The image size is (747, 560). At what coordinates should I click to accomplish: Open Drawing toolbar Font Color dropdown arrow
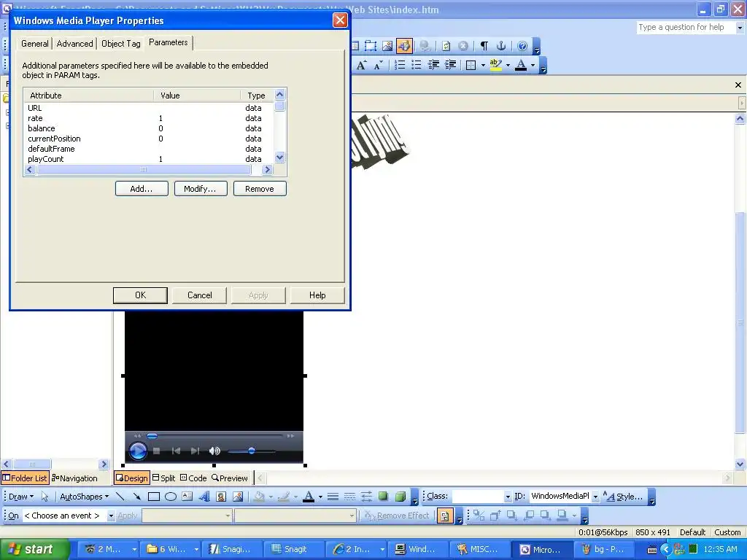(x=321, y=497)
